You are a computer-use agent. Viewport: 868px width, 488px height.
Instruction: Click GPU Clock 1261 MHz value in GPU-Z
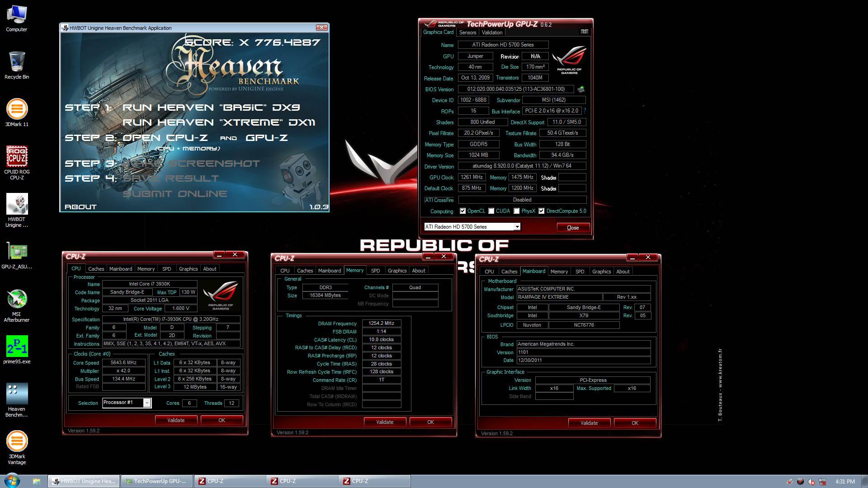472,177
